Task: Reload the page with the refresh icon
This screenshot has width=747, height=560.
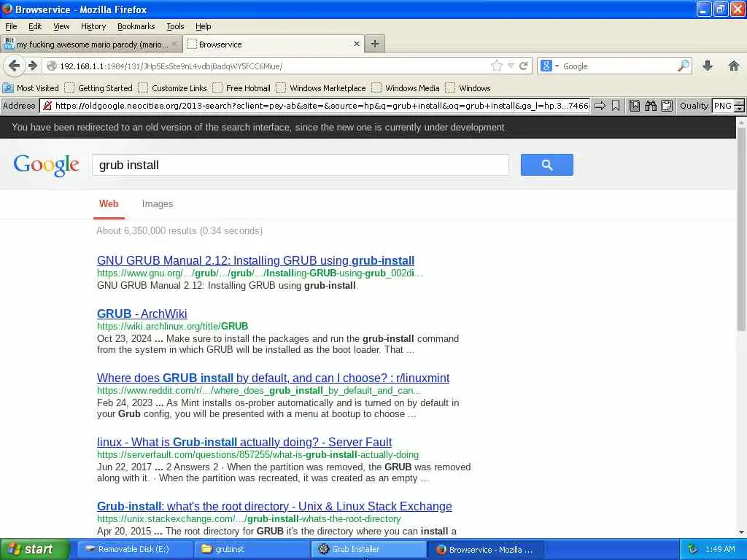Action: click(x=524, y=66)
